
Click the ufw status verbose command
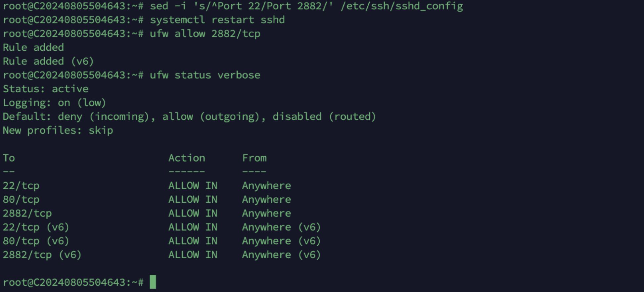tap(205, 75)
